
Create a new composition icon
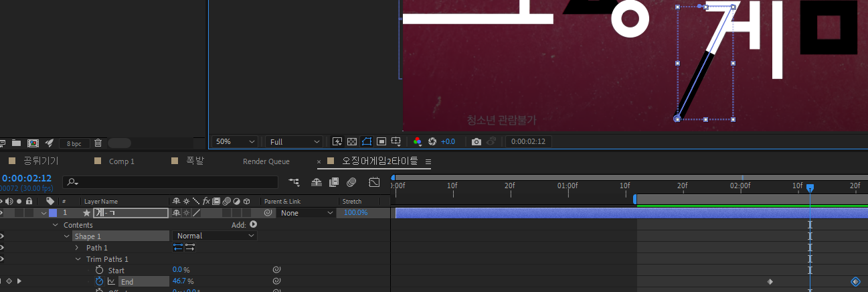tap(32, 143)
